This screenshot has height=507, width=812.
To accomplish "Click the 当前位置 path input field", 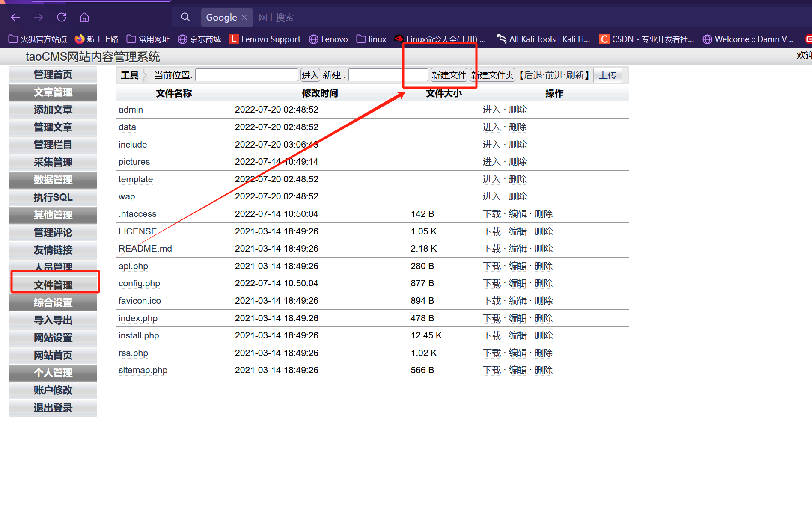I will (247, 75).
